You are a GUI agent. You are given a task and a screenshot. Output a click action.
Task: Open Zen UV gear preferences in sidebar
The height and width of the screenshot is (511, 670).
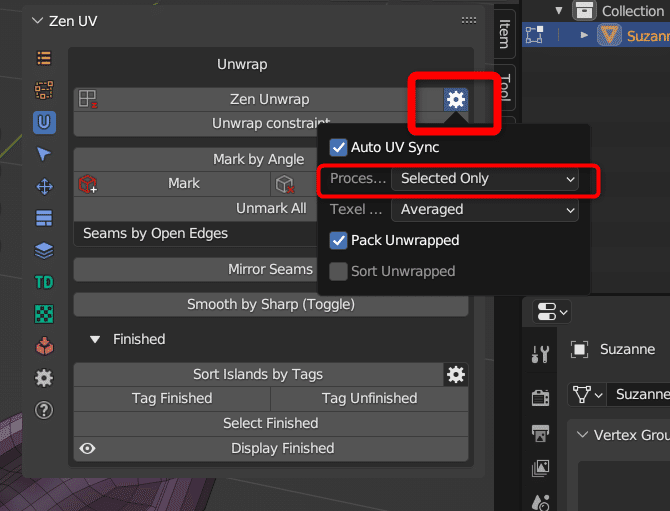coord(44,378)
